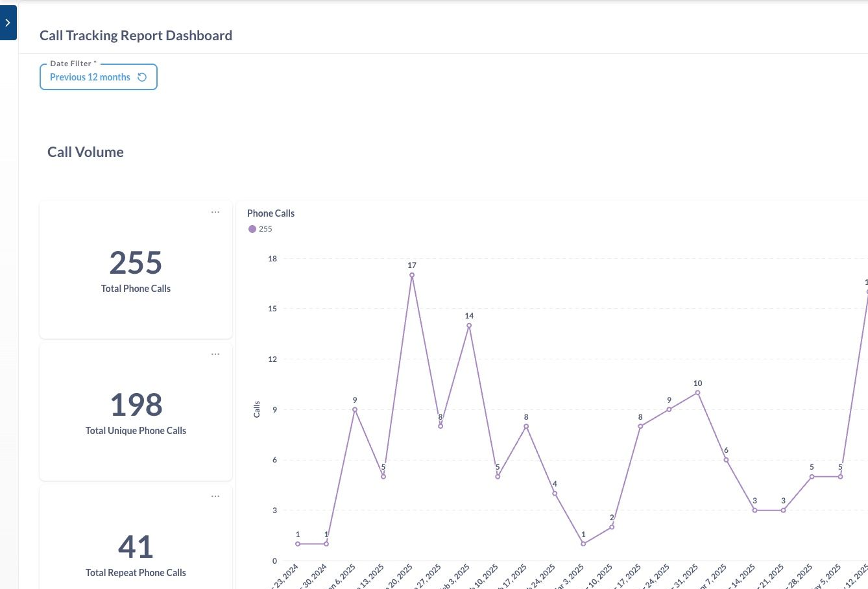Click the purple series indicator dot

pyautogui.click(x=252, y=229)
